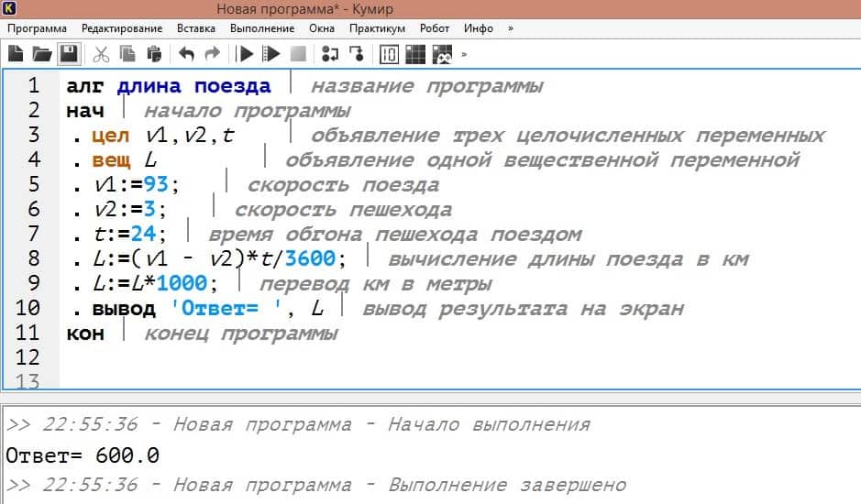Click comment вывод результата на экран
Image resolution: width=861 pixels, height=504 pixels.
pos(523,309)
